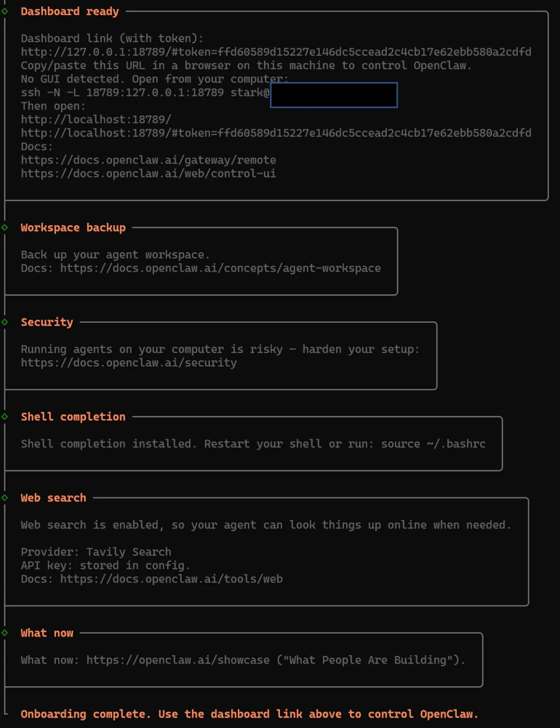Open the localhost:18789 URL with token

276,133
